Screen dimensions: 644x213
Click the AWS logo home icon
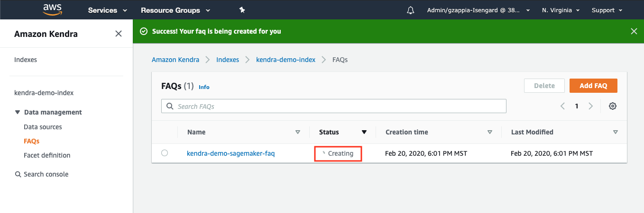click(53, 9)
